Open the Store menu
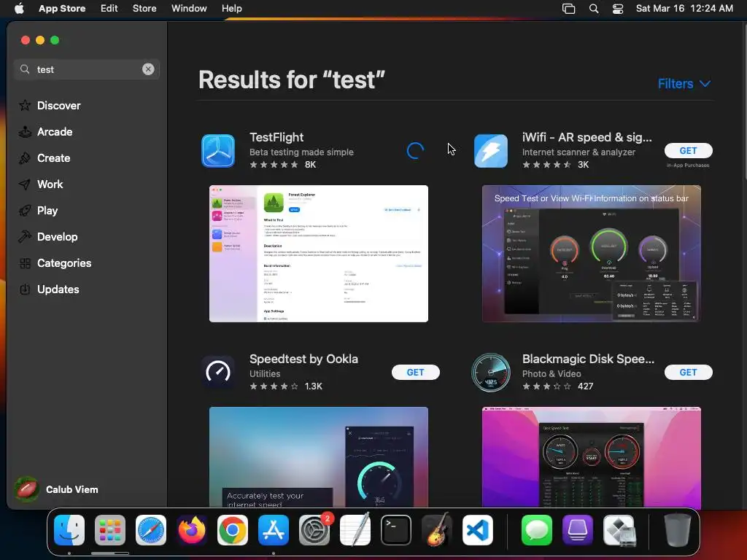This screenshot has height=560, width=747. tap(144, 8)
